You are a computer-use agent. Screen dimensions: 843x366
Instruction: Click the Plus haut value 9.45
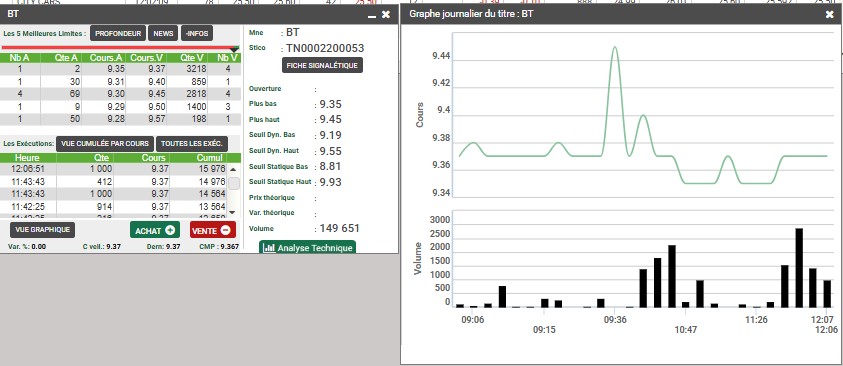pyautogui.click(x=331, y=119)
